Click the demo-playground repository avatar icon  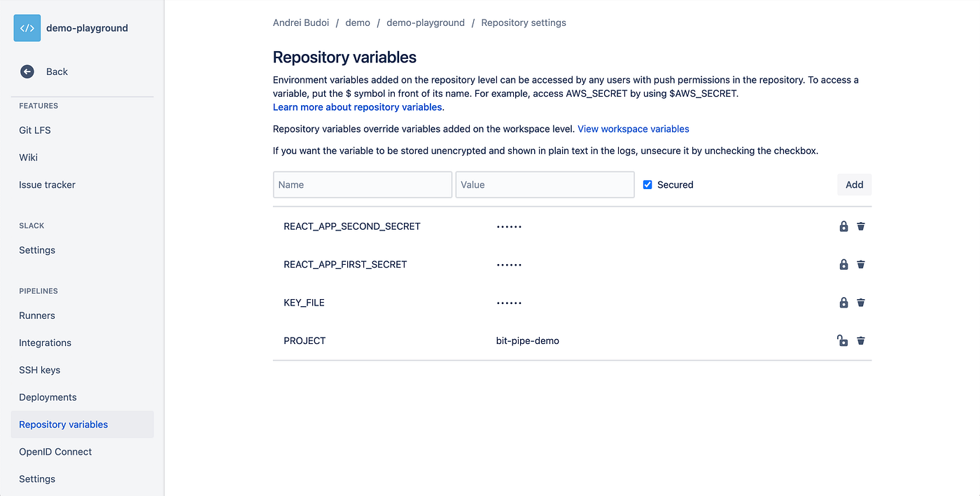pos(27,28)
